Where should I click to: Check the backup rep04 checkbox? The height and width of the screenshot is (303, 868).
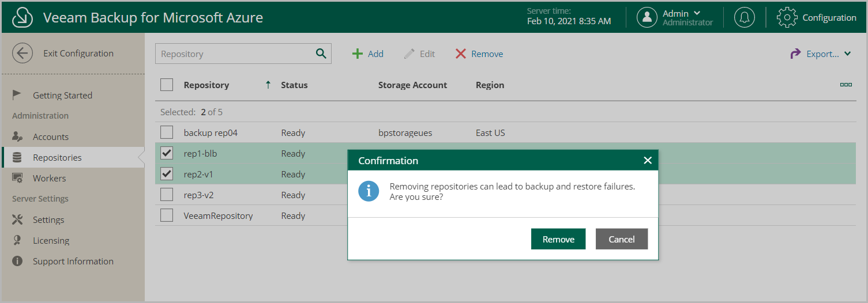pyautogui.click(x=167, y=132)
